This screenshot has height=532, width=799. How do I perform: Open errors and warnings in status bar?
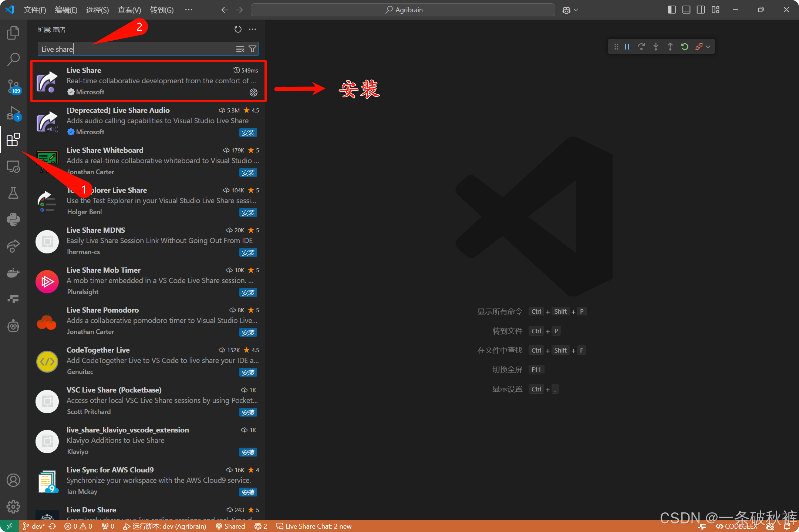pos(78,526)
